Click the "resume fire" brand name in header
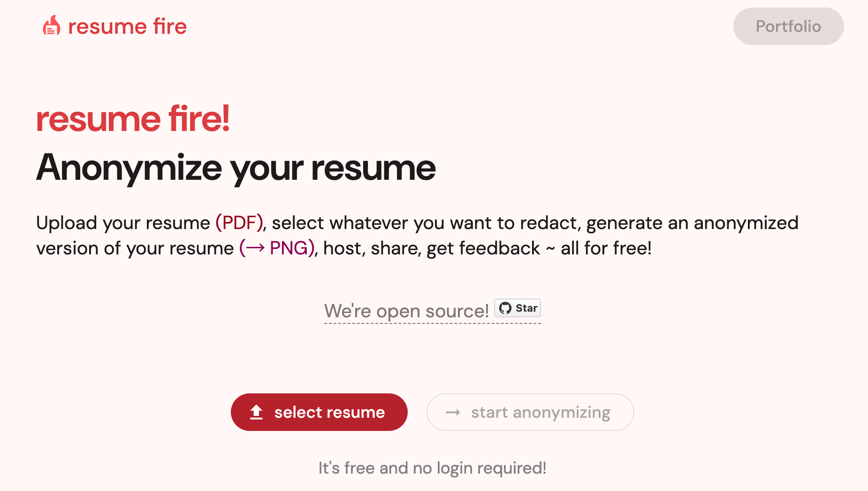The image size is (868, 491). coord(127,27)
